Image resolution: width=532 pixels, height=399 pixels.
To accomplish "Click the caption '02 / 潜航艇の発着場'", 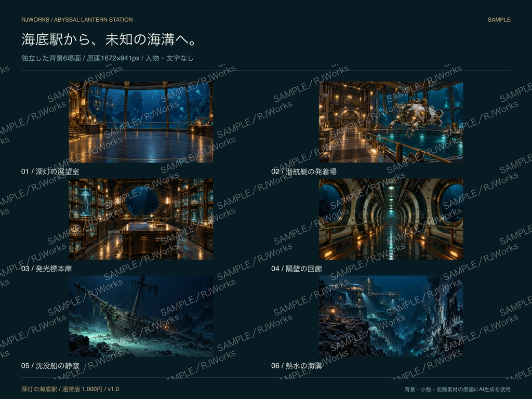I will [304, 171].
